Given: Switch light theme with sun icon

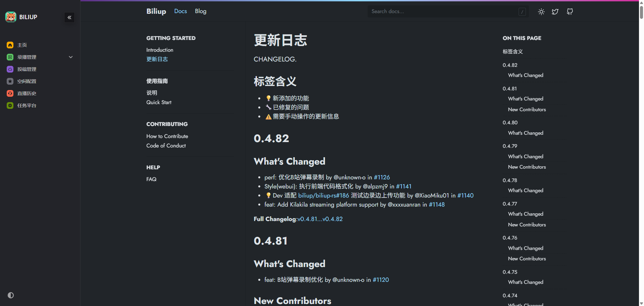Looking at the screenshot, I should pos(541,12).
